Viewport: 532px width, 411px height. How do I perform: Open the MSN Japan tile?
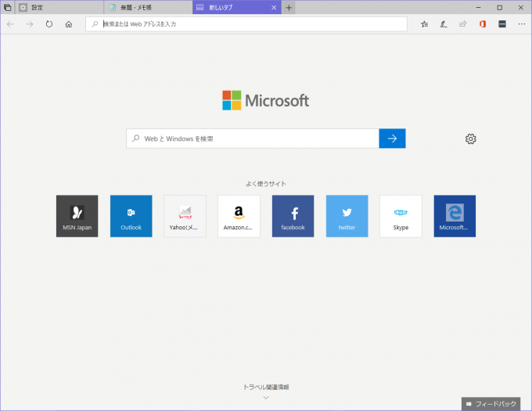pos(77,216)
